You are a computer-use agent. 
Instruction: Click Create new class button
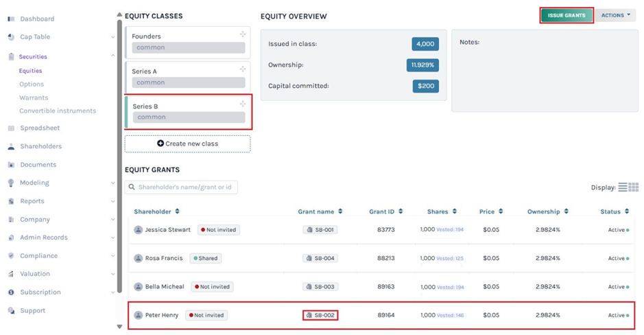point(187,143)
